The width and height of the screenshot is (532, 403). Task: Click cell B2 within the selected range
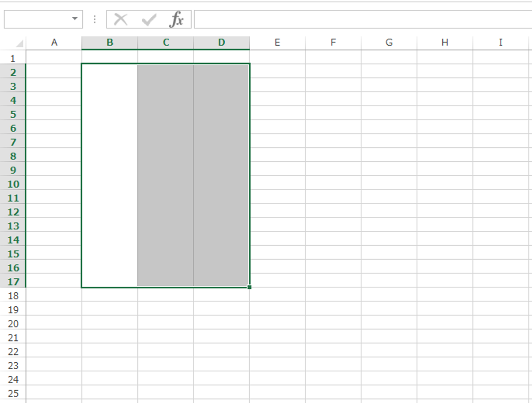pos(110,71)
